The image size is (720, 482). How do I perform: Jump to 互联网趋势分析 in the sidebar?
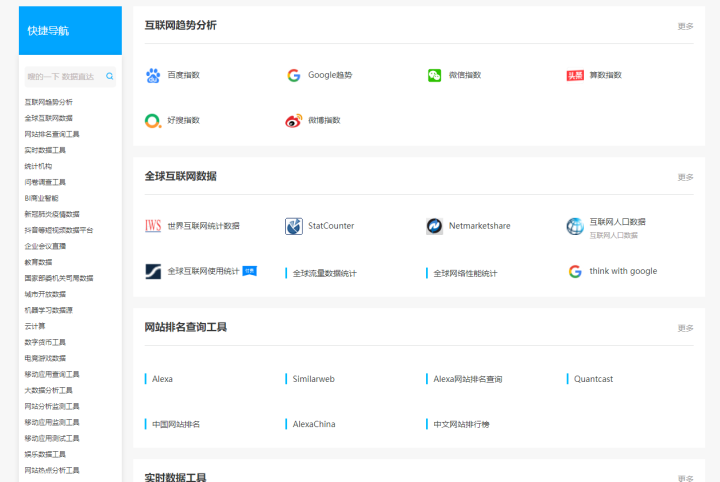click(x=49, y=102)
